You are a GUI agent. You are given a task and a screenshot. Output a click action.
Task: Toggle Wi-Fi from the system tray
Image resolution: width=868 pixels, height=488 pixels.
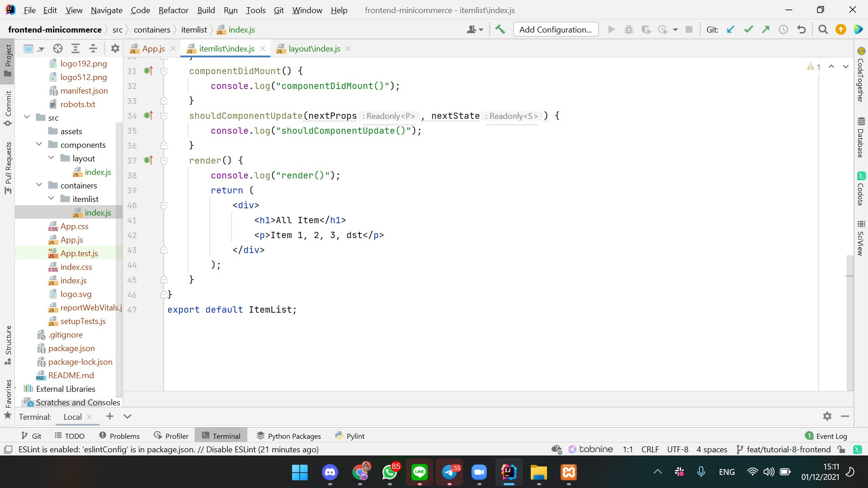(752, 471)
